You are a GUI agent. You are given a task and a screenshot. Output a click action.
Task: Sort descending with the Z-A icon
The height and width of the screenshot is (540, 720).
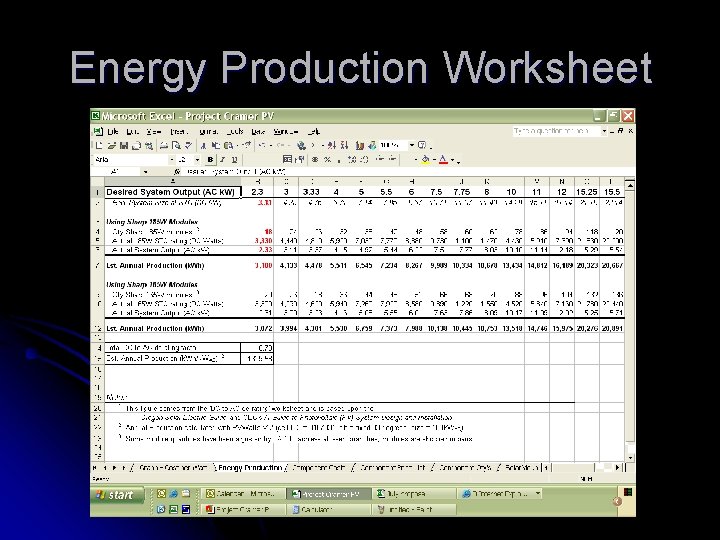tap(344, 146)
